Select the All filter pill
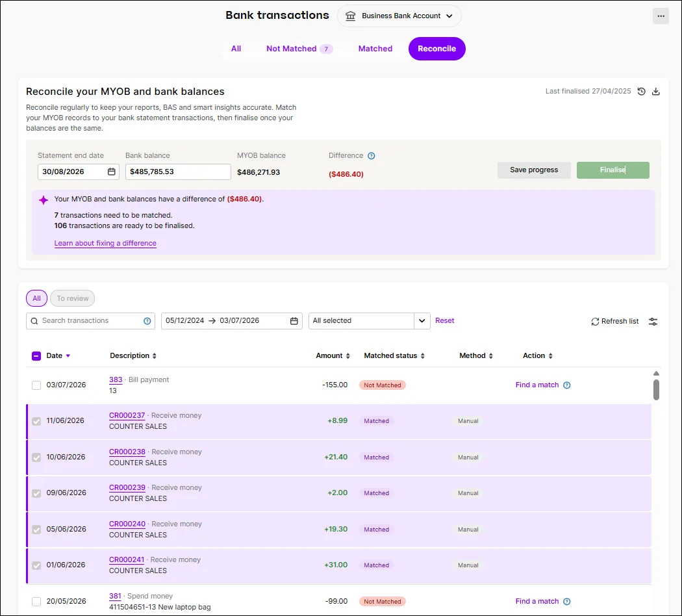The height and width of the screenshot is (616, 682). (x=36, y=298)
